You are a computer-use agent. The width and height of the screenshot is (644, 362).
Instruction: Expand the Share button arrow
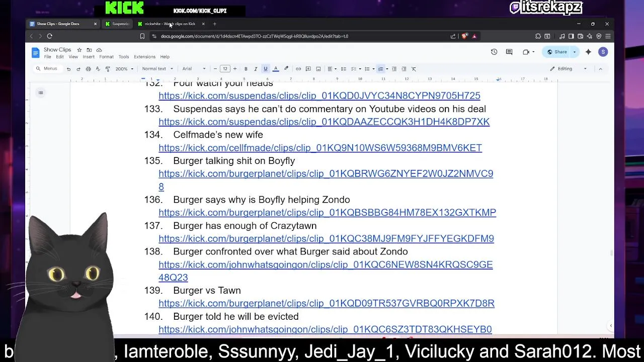(575, 52)
